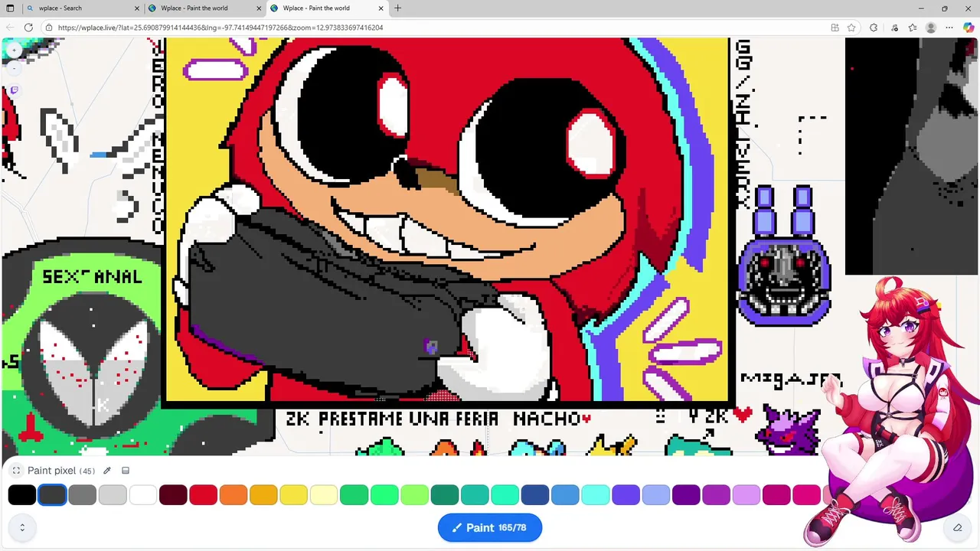
Task: Open the browser profile avatar
Action: pyautogui.click(x=931, y=28)
